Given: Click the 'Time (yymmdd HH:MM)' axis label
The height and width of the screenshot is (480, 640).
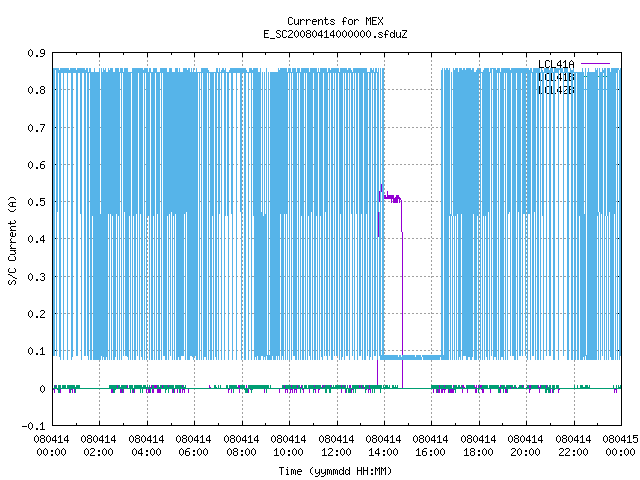Looking at the screenshot, I should [335, 471].
